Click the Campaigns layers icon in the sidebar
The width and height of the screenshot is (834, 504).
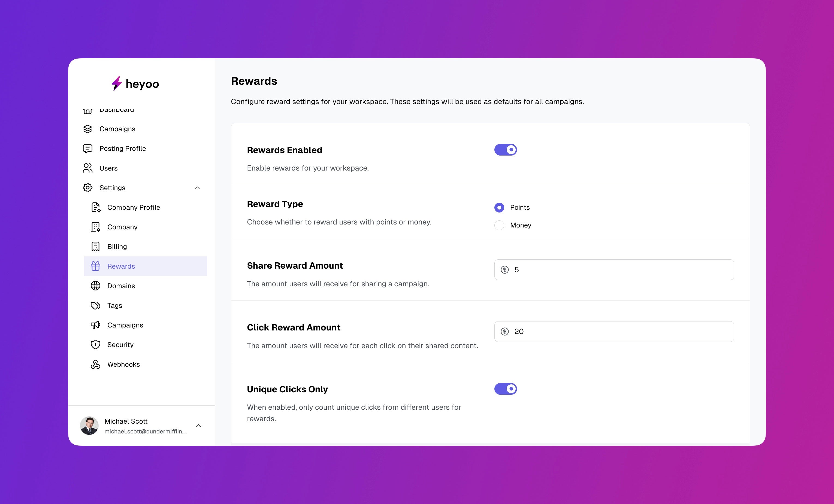point(88,129)
